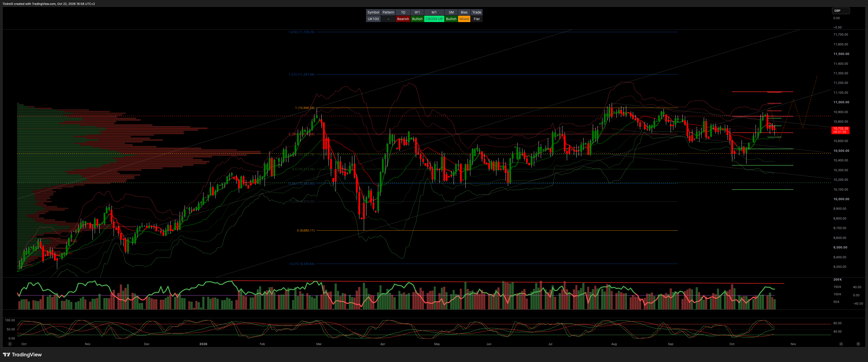Click the 200K volume axis label

tap(837, 280)
